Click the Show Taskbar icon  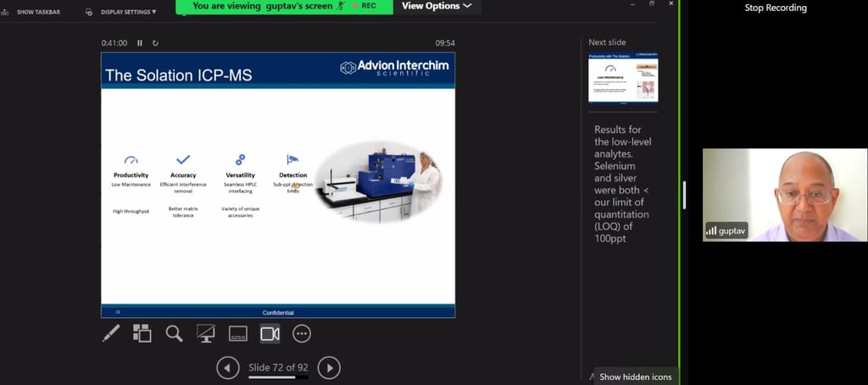[5, 12]
